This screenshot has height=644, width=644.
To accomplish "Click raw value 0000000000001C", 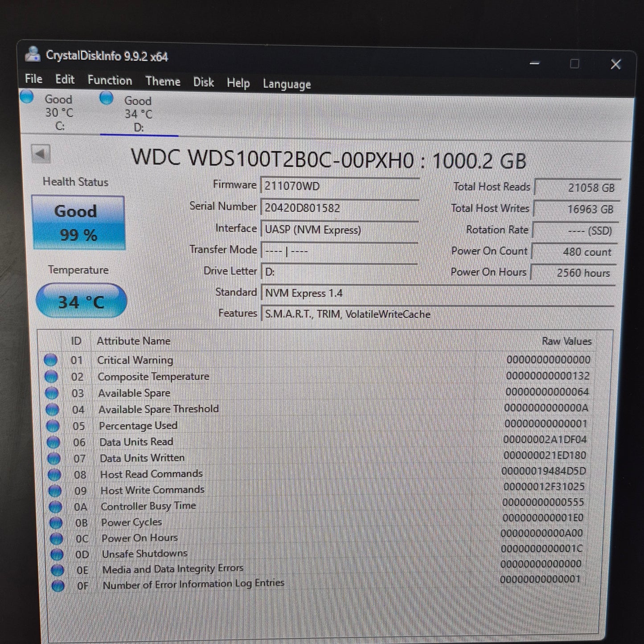I will point(541,549).
